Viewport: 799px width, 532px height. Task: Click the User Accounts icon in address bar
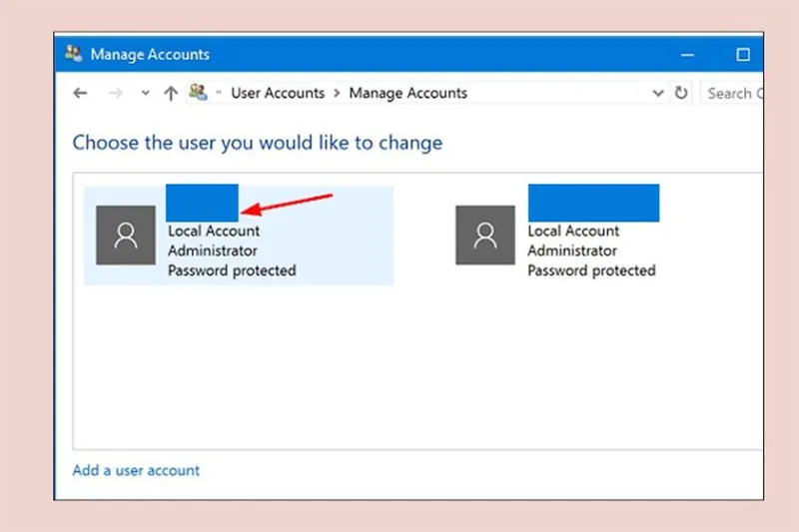198,93
